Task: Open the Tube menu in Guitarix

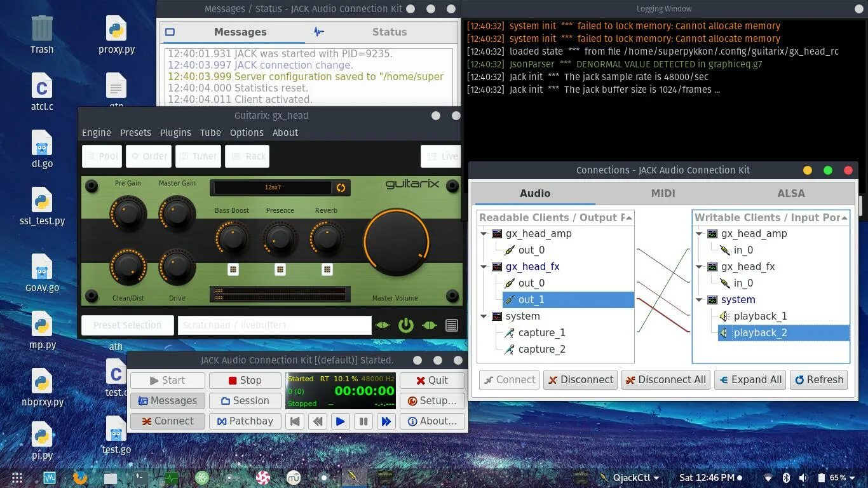Action: pos(210,133)
